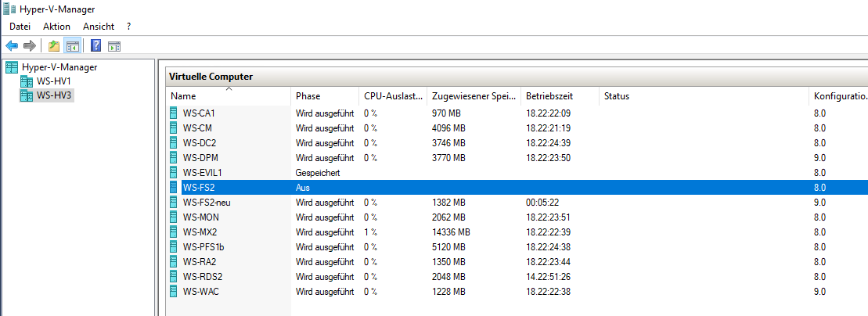Sort by Zugewiesener Speicher column header
Screen dimensions: 868x316
[474, 96]
